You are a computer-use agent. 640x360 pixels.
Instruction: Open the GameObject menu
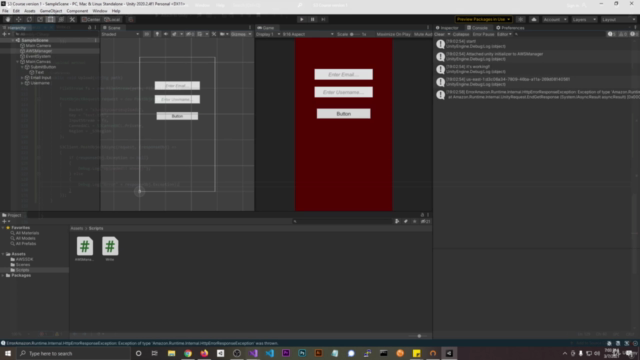click(x=51, y=11)
